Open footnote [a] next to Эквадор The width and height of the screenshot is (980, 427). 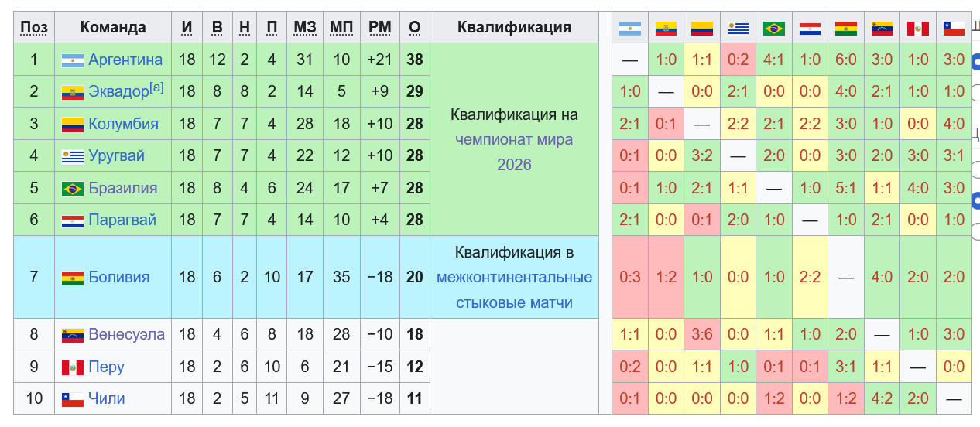157,87
